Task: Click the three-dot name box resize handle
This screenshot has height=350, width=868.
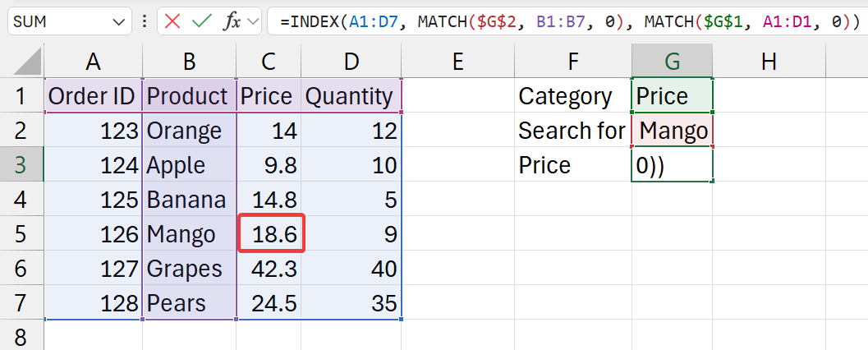Action: (x=145, y=21)
